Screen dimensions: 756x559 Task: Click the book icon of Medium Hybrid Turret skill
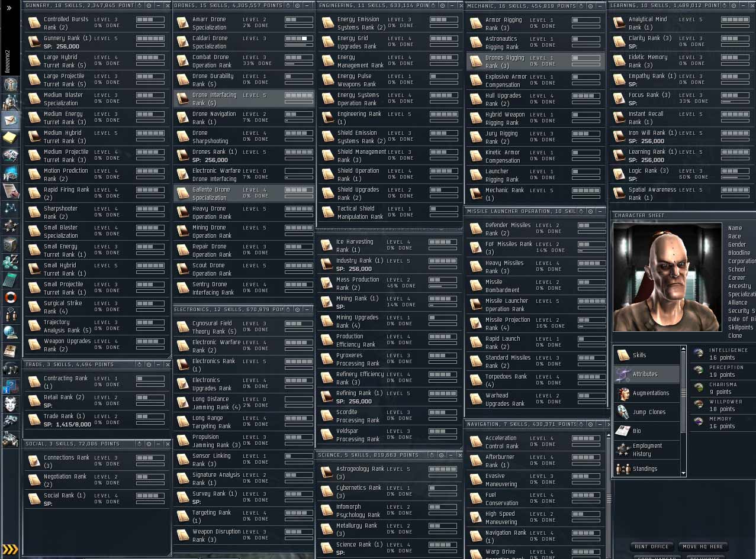34,137
